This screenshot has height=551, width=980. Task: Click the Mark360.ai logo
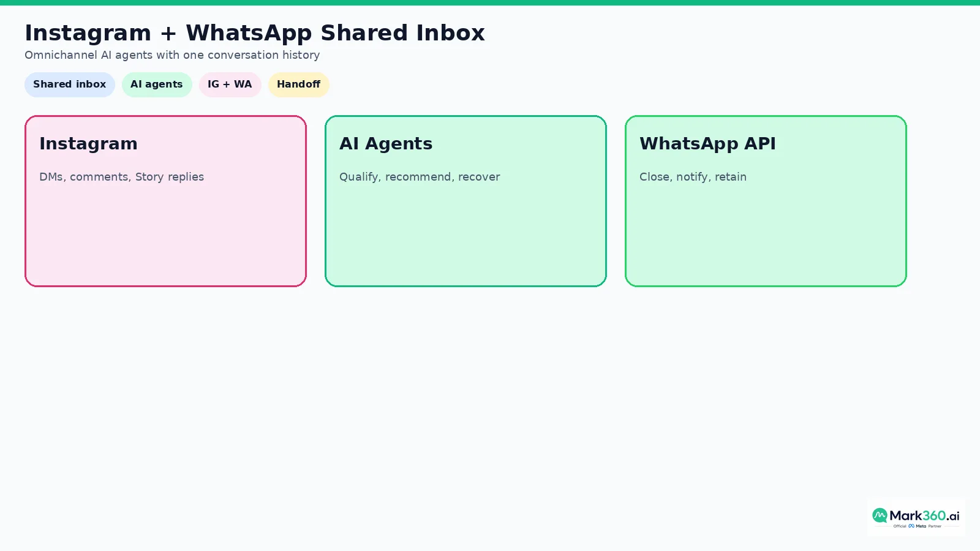click(x=916, y=517)
